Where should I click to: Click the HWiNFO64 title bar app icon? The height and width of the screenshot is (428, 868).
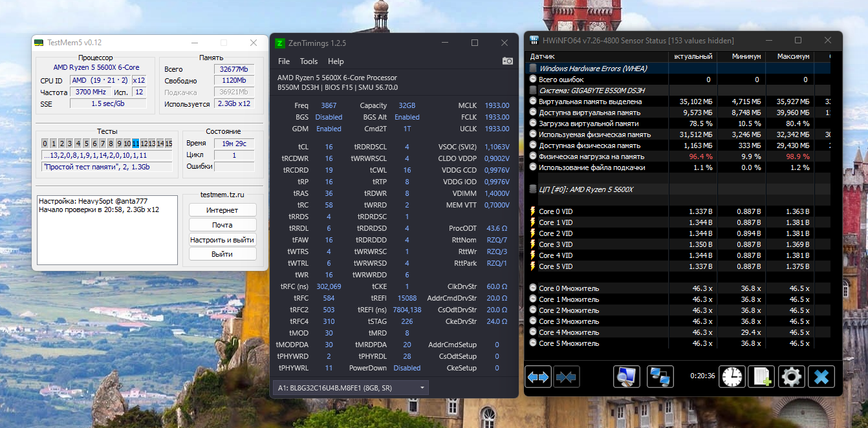534,41
